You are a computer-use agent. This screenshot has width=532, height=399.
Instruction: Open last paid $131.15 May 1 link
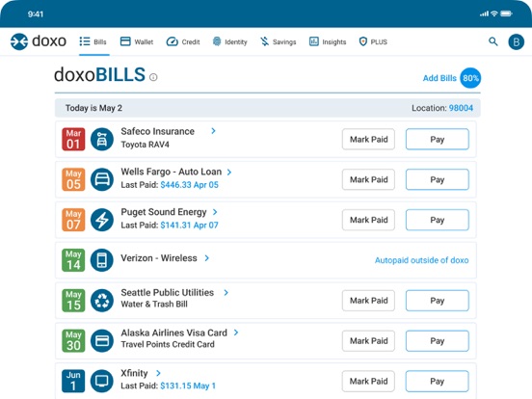[x=188, y=386]
